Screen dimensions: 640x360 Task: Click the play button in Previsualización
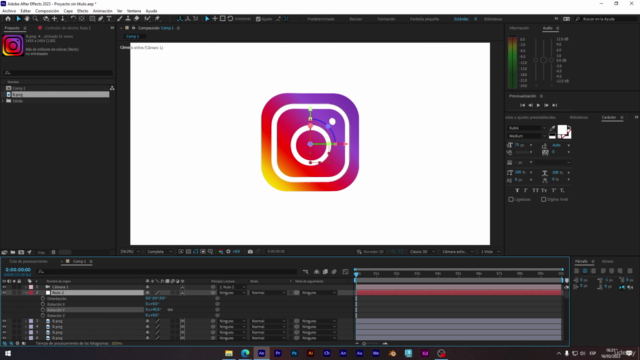(538, 105)
